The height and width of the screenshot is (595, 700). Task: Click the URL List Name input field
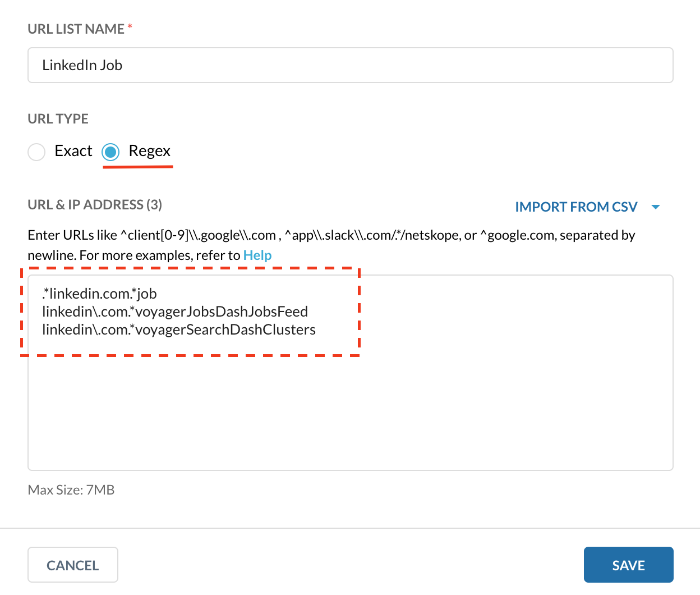pos(350,65)
